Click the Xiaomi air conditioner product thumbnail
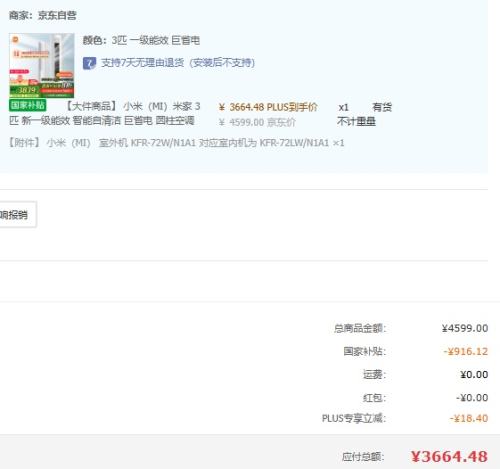Image resolution: width=500 pixels, height=469 pixels. point(42,65)
